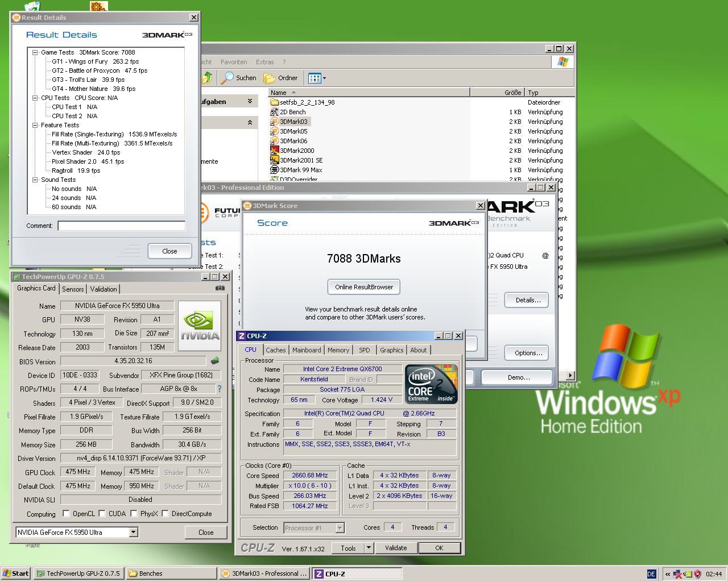Select the setfsb_2_2_134_98 folder icon
The image size is (728, 582).
pos(275,102)
